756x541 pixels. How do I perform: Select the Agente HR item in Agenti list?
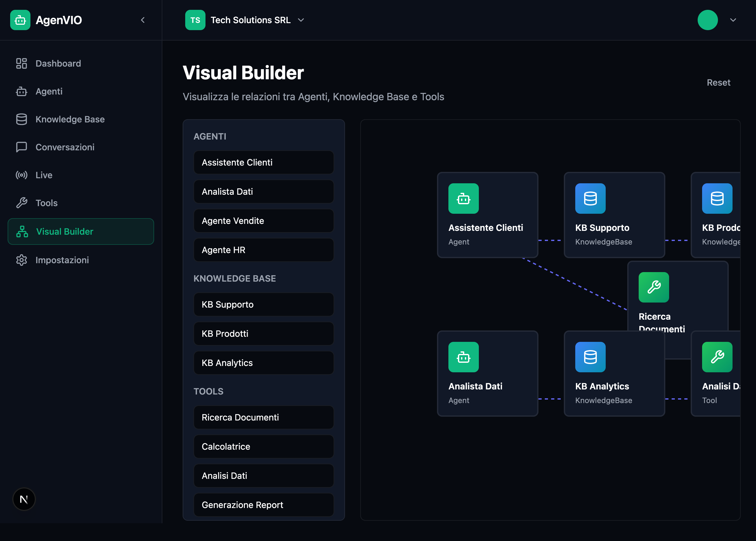263,250
